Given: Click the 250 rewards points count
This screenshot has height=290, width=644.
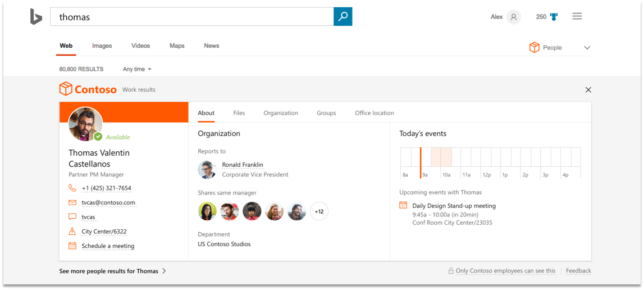Looking at the screenshot, I should (x=541, y=17).
